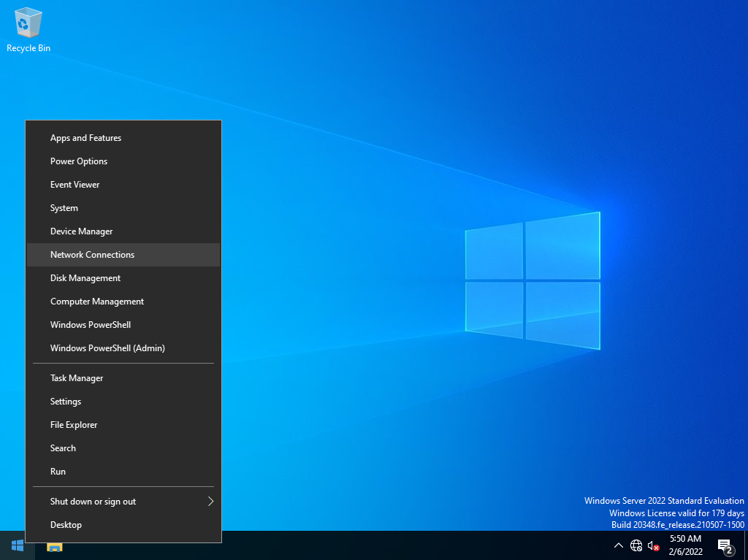Select Network Connections
This screenshot has height=560, width=748.
[x=123, y=255]
